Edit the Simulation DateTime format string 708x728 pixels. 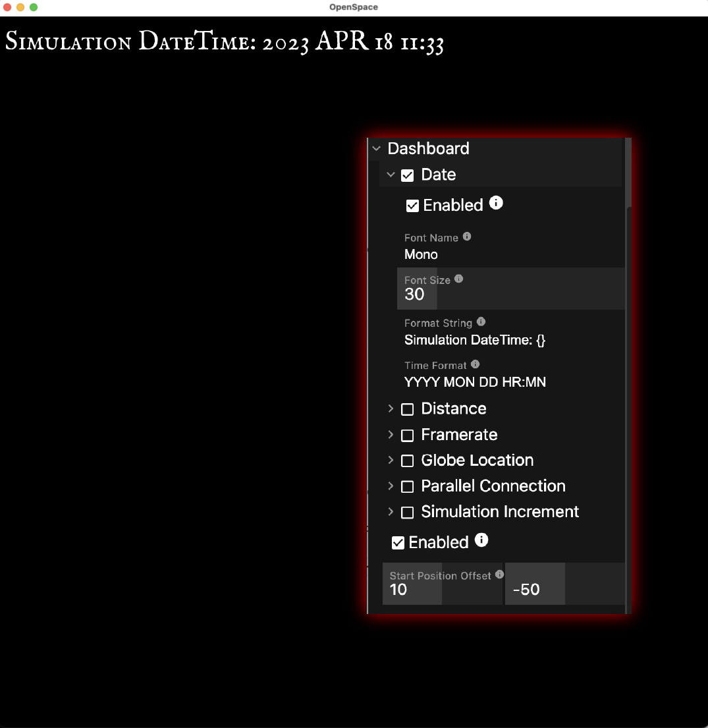pyautogui.click(x=474, y=341)
